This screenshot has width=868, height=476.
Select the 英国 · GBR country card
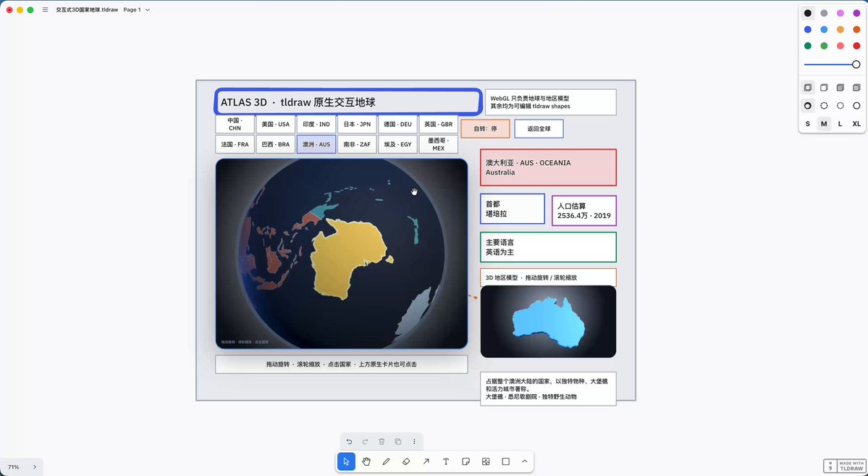(x=439, y=124)
